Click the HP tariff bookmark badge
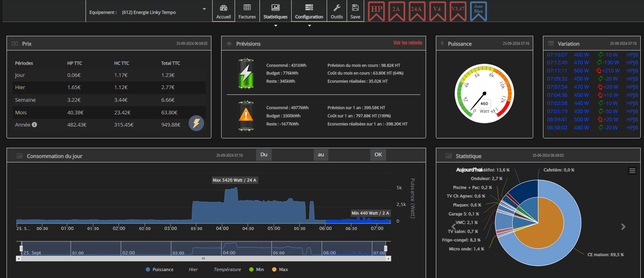The height and width of the screenshot is (278, 644). click(x=376, y=11)
